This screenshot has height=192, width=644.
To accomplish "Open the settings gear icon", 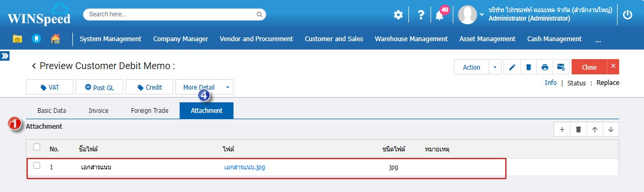I will (398, 15).
